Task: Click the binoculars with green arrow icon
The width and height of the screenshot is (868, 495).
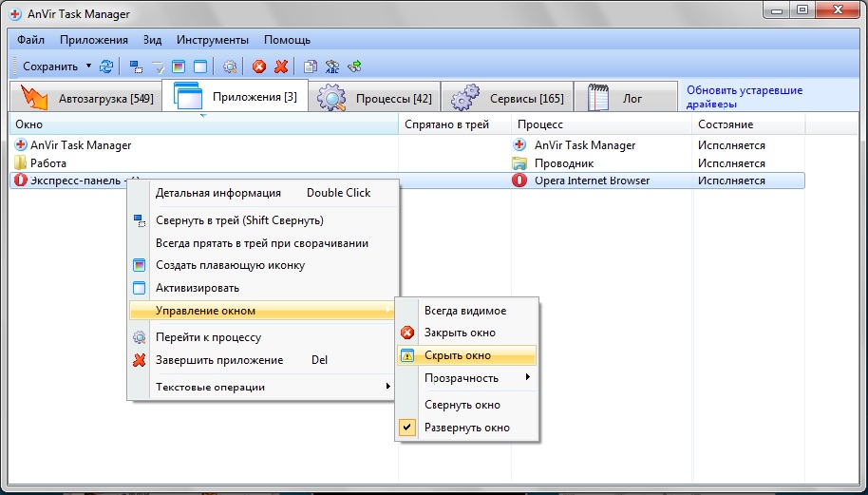Action: [x=354, y=67]
